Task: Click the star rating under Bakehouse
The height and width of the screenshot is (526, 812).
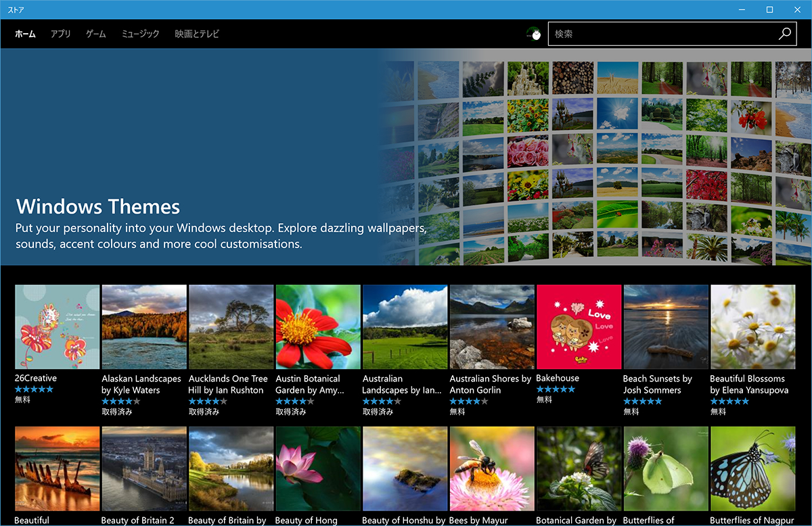Action: coord(556,389)
